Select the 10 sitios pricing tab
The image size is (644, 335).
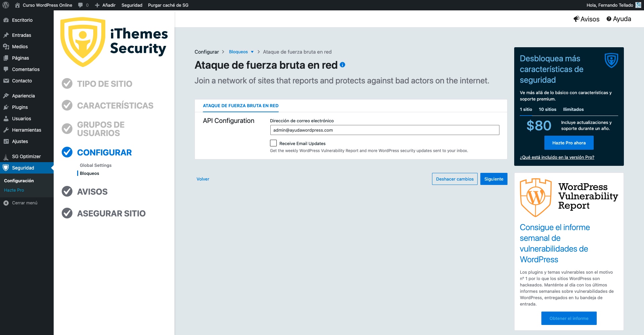point(547,110)
